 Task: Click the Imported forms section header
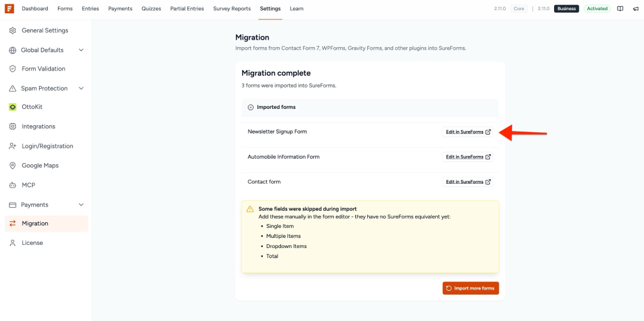pyautogui.click(x=370, y=107)
